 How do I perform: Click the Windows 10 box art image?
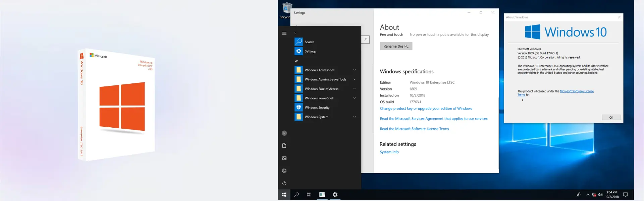point(117,105)
